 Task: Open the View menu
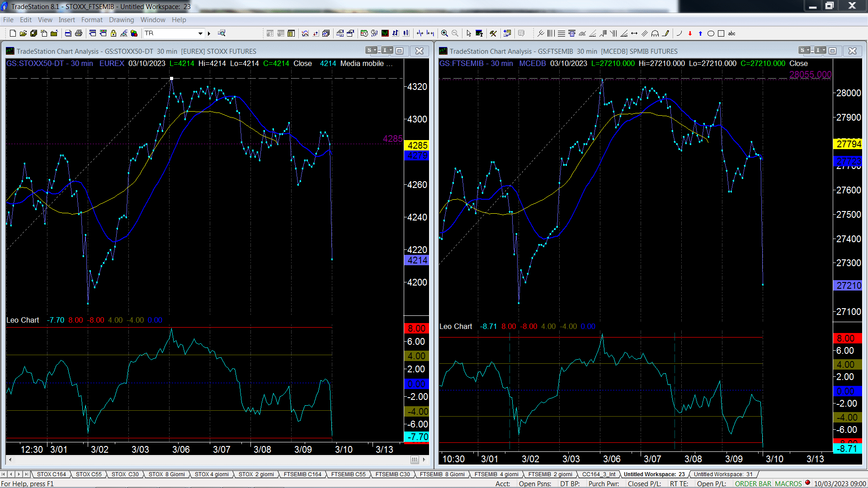(x=45, y=20)
